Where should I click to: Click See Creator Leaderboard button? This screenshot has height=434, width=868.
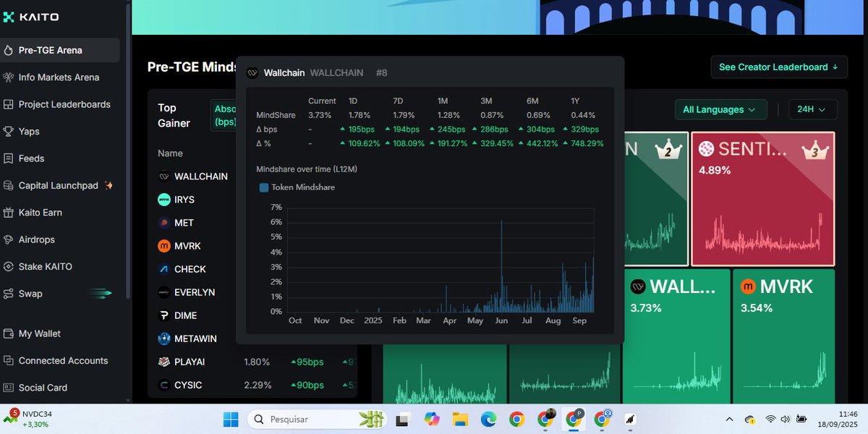click(x=778, y=67)
